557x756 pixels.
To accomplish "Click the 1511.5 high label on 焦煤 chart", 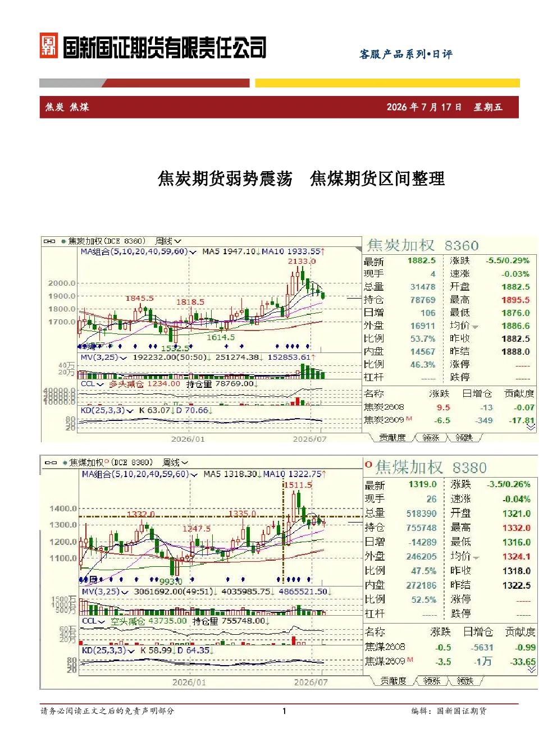I will click(x=298, y=485).
